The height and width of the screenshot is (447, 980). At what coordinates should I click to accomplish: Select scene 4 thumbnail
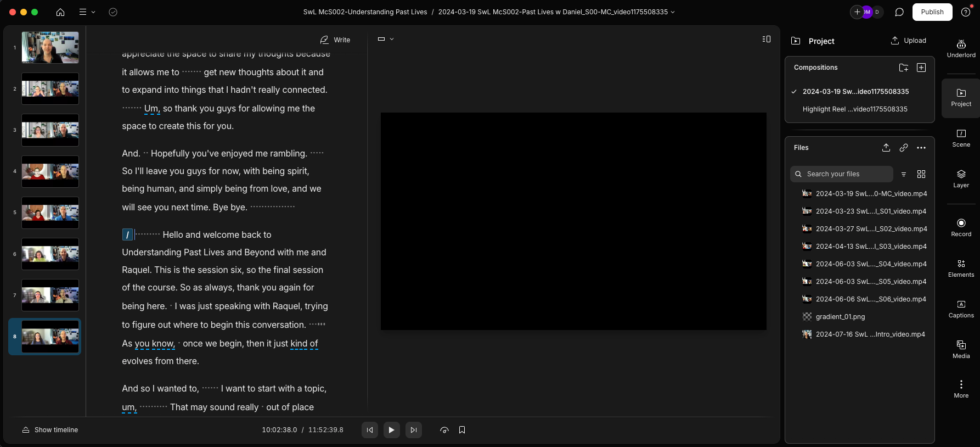(x=50, y=171)
